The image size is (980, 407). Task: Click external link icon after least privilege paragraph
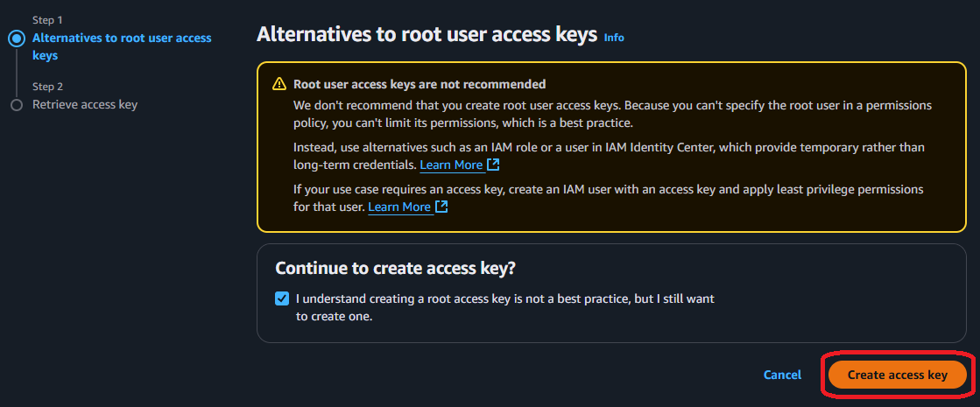pyautogui.click(x=442, y=207)
